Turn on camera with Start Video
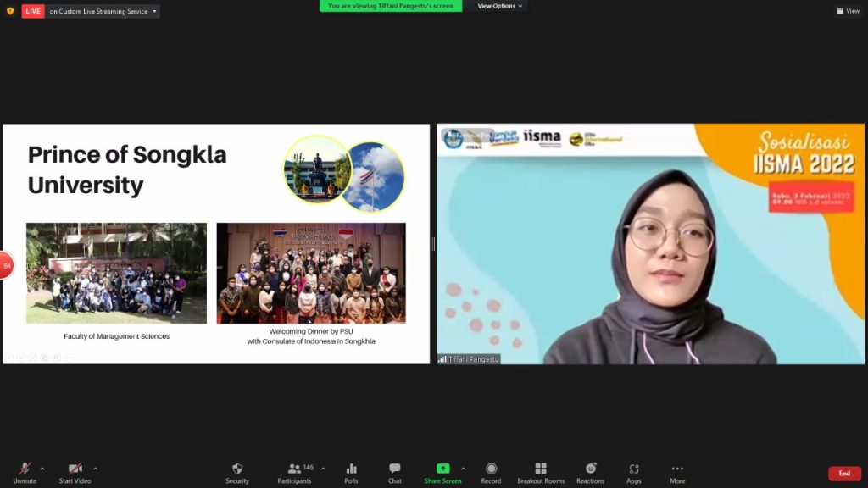 point(75,473)
